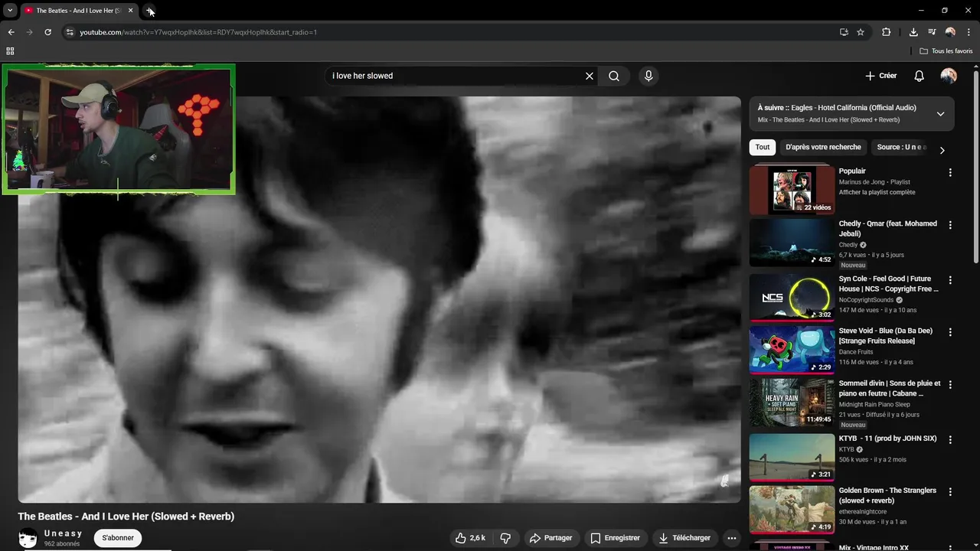The image size is (980, 551).
Task: Click the youtube.com address bar URL
Action: coord(198,32)
